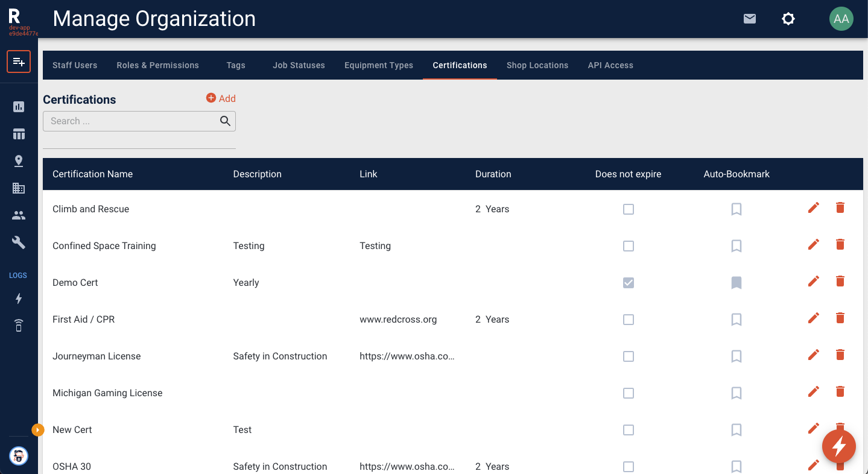
Task: Open the AA user avatar menu
Action: [x=841, y=19]
